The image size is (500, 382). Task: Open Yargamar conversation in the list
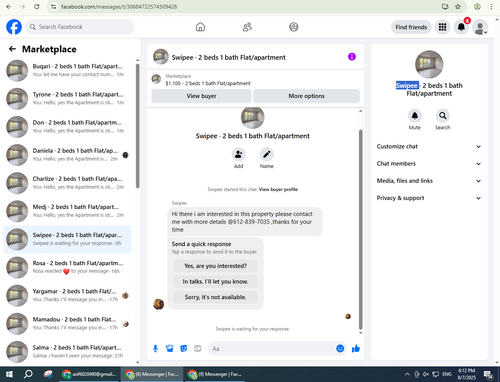(x=68, y=295)
